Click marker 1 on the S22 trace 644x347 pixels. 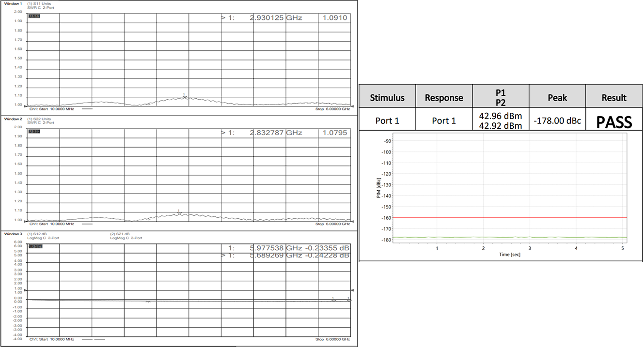[x=179, y=212]
